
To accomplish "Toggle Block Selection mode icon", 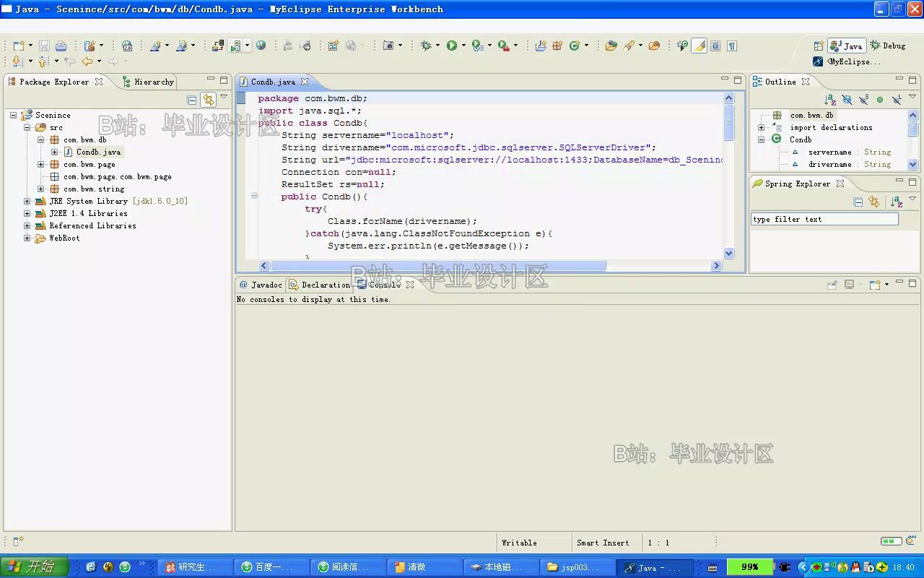I will click(x=715, y=46).
